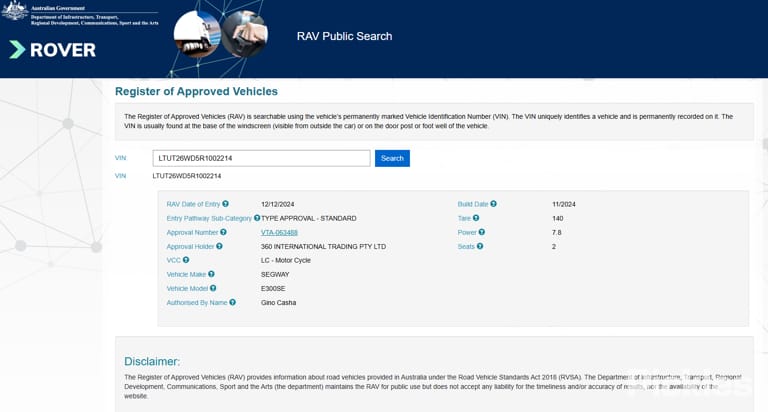Click the RAV Public Search title
The height and width of the screenshot is (412, 768).
[344, 36]
